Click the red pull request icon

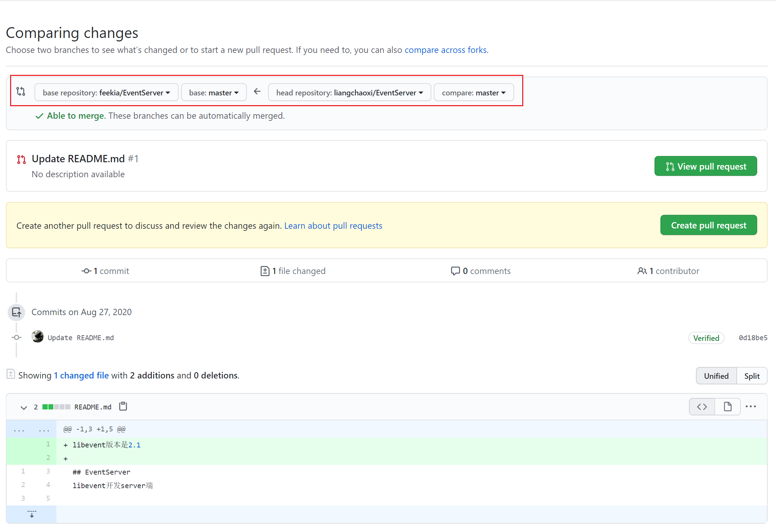[22, 159]
